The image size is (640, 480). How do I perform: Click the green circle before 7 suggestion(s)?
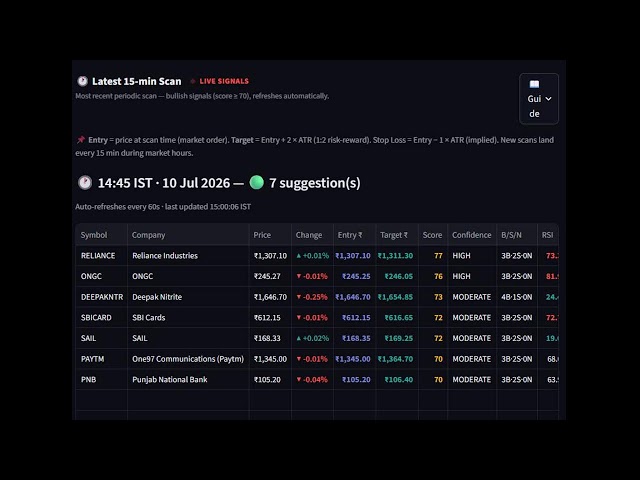tap(256, 182)
